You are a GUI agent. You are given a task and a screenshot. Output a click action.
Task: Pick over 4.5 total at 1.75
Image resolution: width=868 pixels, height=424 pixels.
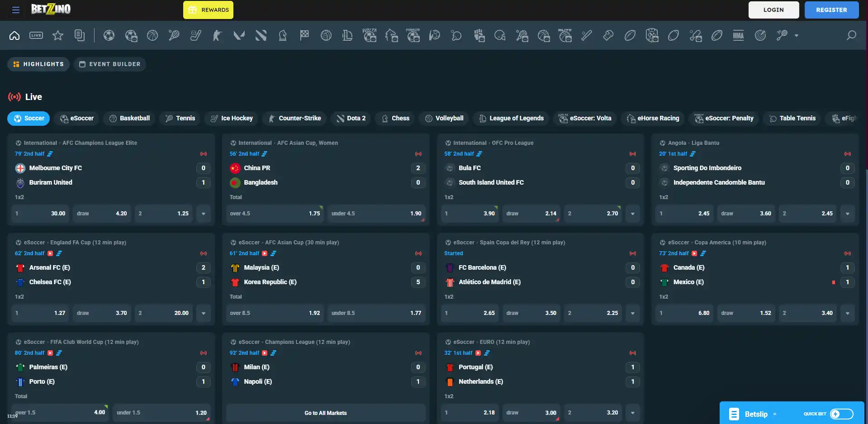coord(275,214)
